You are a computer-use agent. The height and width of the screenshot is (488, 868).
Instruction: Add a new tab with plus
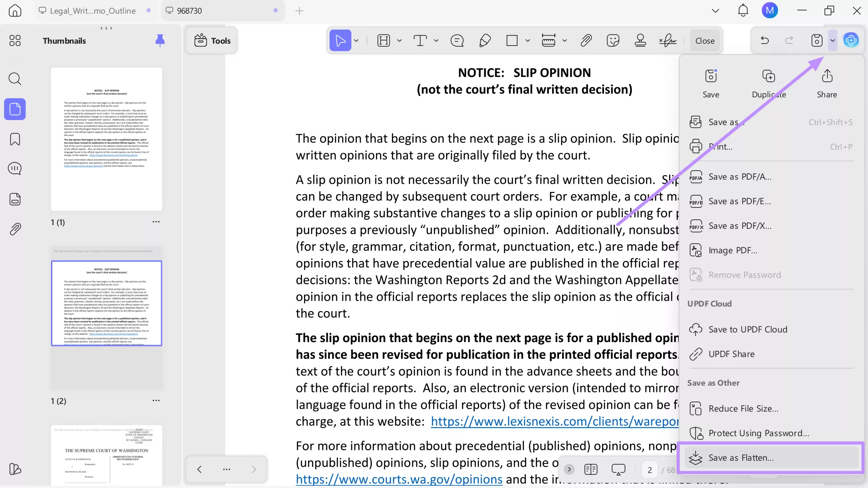tap(299, 10)
